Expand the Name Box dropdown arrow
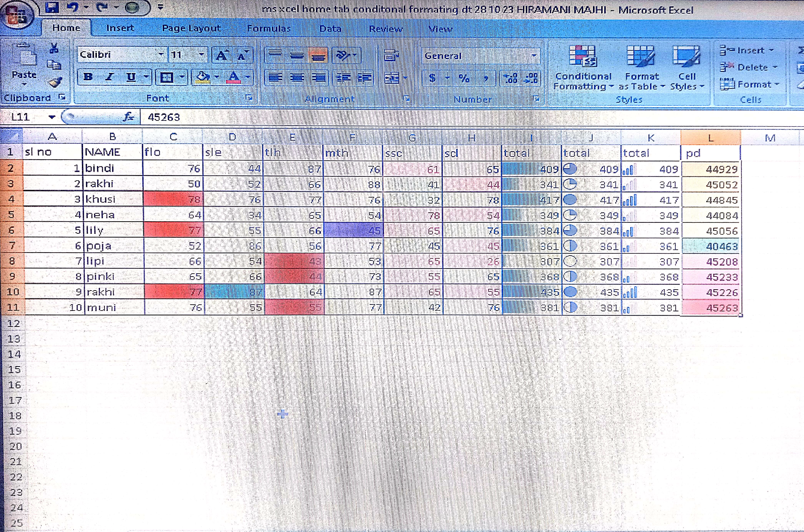Image resolution: width=804 pixels, height=532 pixels. pos(52,117)
